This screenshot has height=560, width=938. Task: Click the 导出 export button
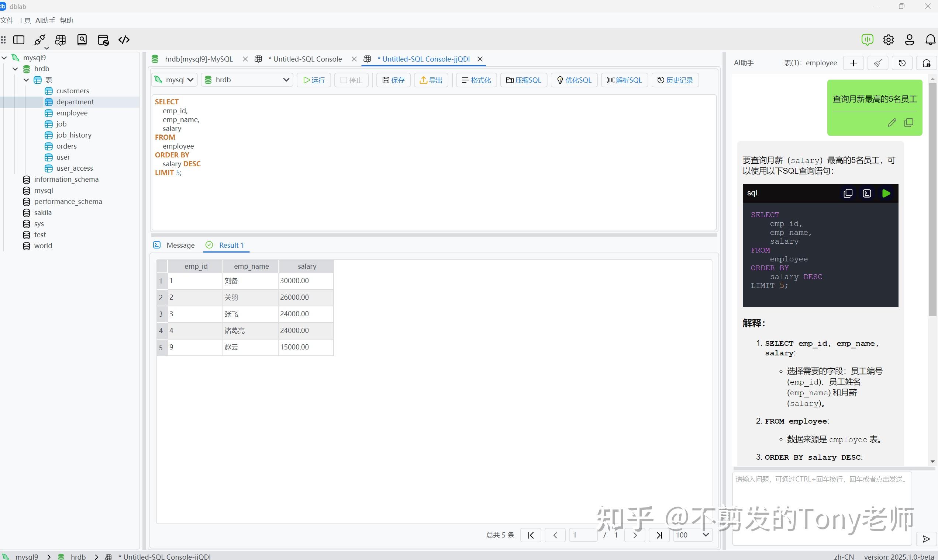point(431,80)
